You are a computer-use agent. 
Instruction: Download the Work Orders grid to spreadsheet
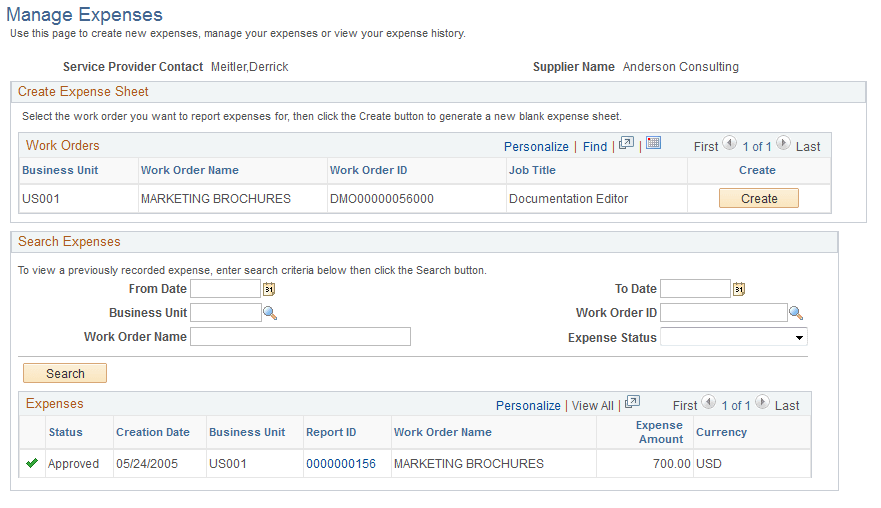point(653,143)
